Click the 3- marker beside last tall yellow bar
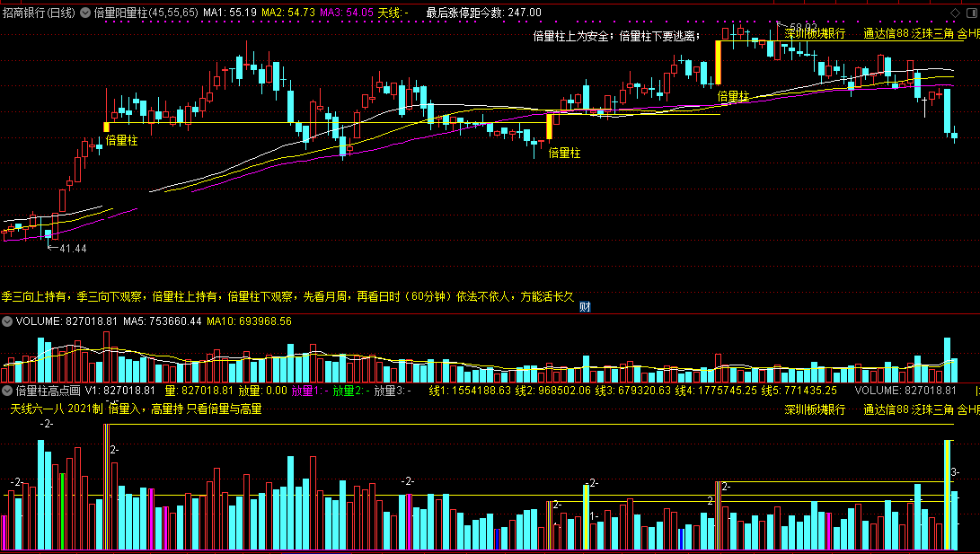980x554 pixels. click(x=955, y=473)
